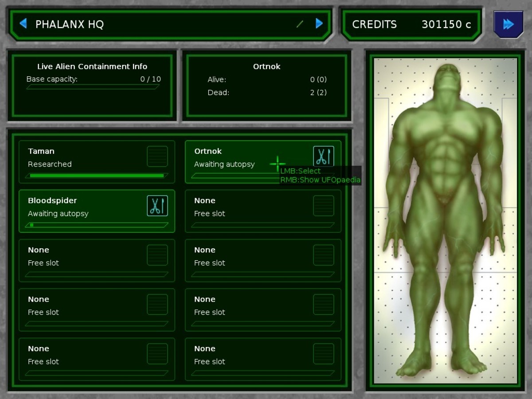
Task: Click 'Awaiting autopsy' status under Bloodspider
Action: click(58, 214)
